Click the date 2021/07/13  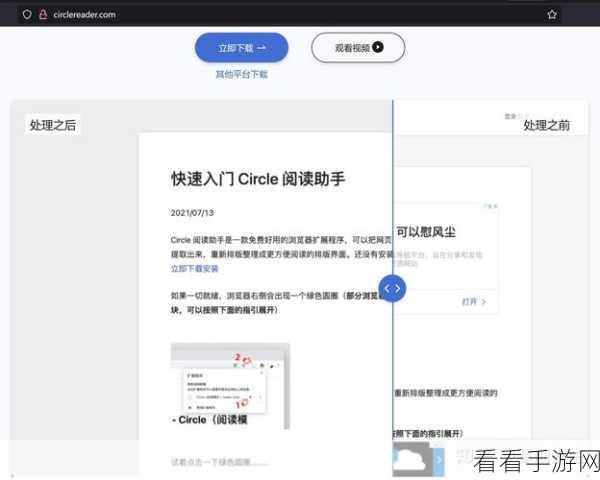click(x=192, y=213)
